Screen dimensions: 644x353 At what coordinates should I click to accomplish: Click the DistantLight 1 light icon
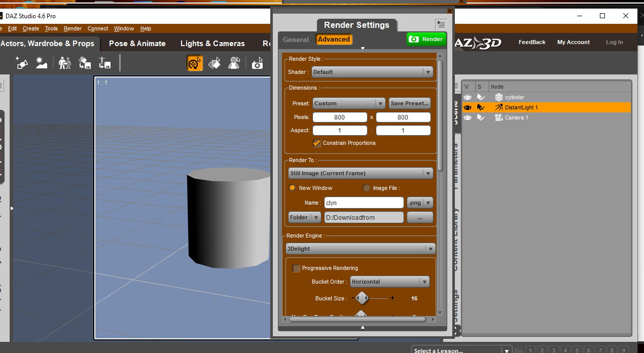[x=499, y=107]
